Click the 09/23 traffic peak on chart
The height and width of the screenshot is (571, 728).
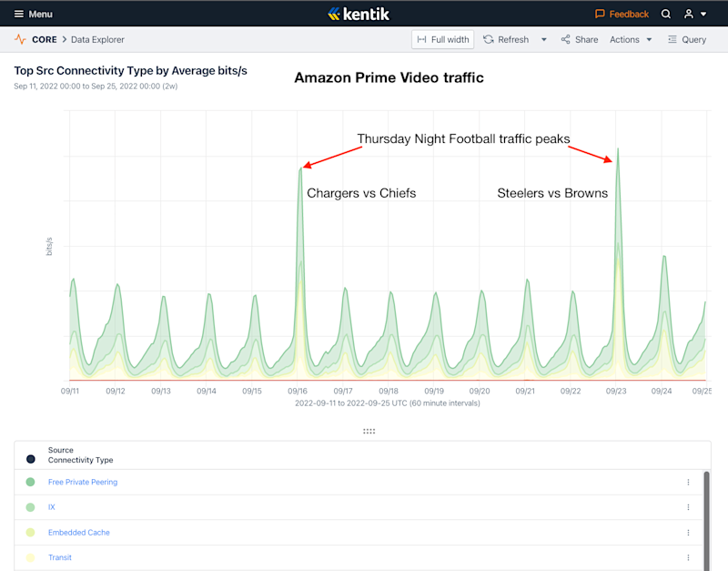[x=618, y=148]
